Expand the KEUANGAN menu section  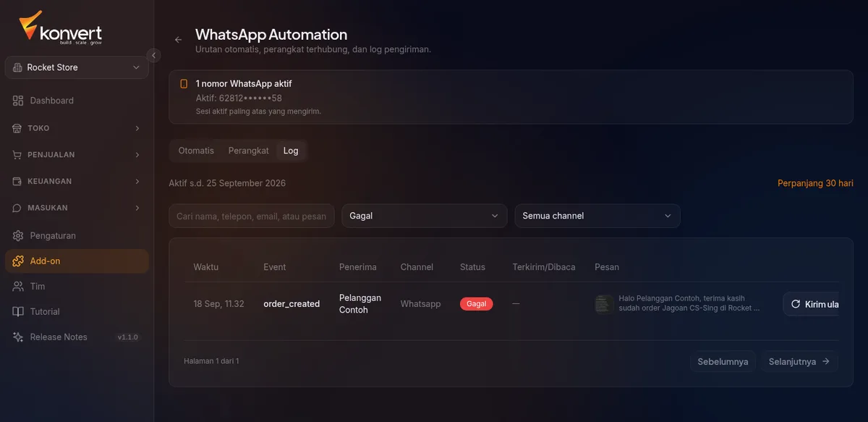point(77,181)
